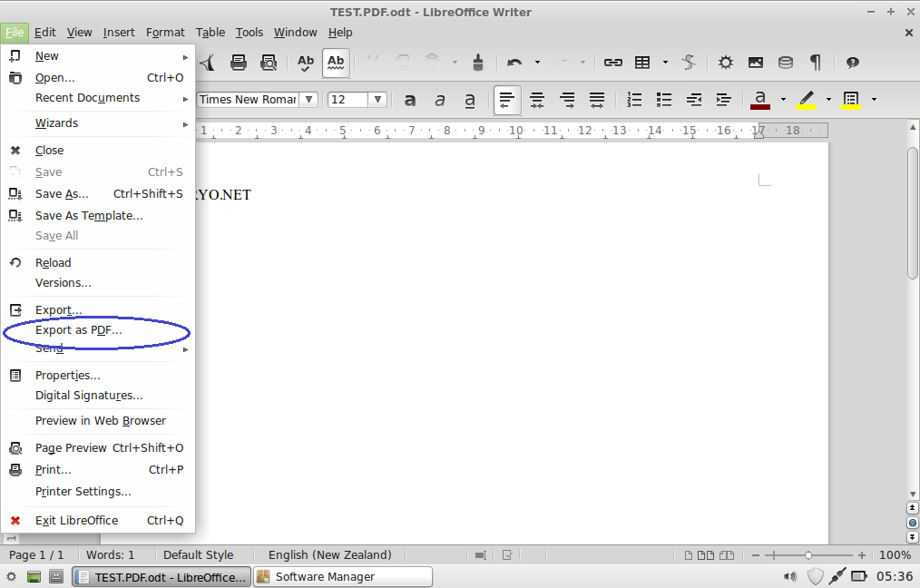Select single-page view layout icon
This screenshot has height=588, width=920.
click(689, 555)
